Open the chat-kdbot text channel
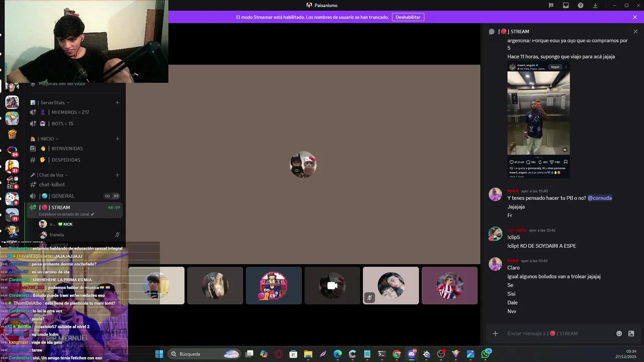Screen dimensions: 644x362 click(x=74, y=185)
